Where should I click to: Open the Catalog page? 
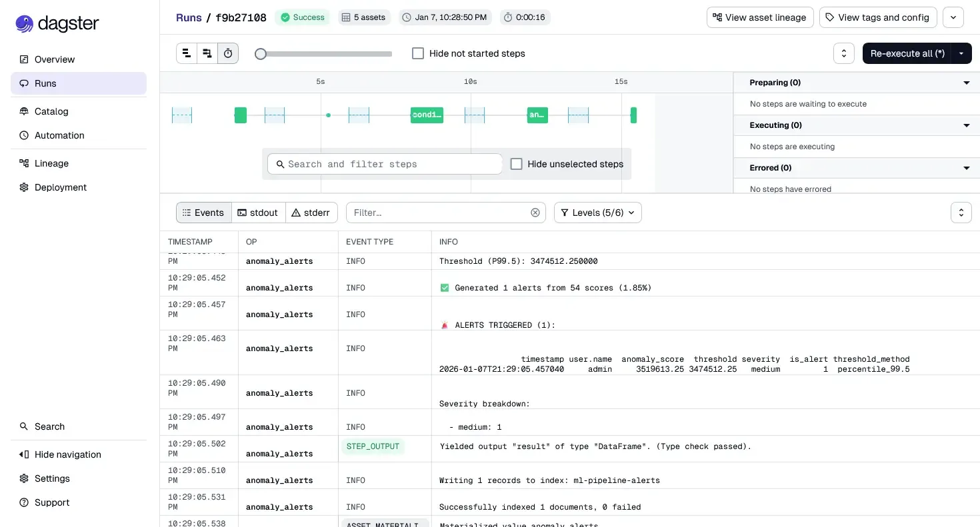(51, 111)
